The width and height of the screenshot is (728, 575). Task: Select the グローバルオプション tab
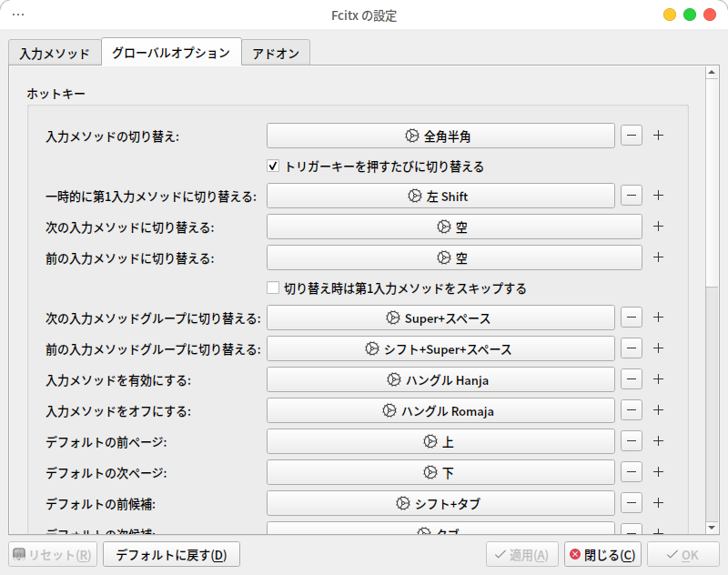pos(171,53)
